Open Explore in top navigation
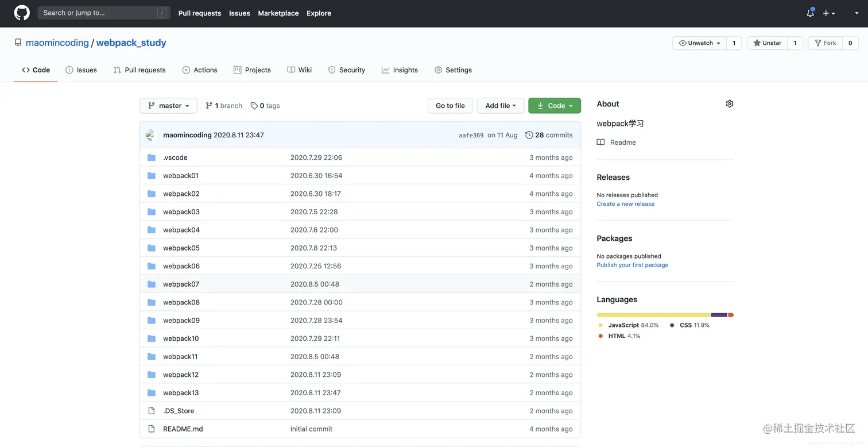Screen dimensions: 868x447 tap(319, 13)
